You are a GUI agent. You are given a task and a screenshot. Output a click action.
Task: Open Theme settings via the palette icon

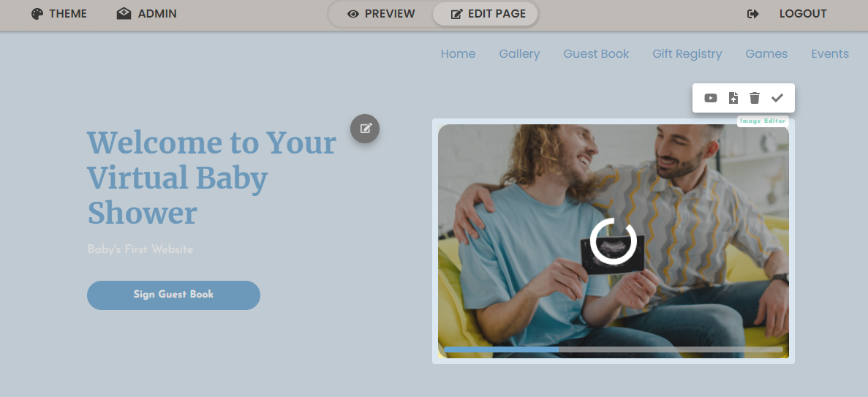(x=37, y=14)
